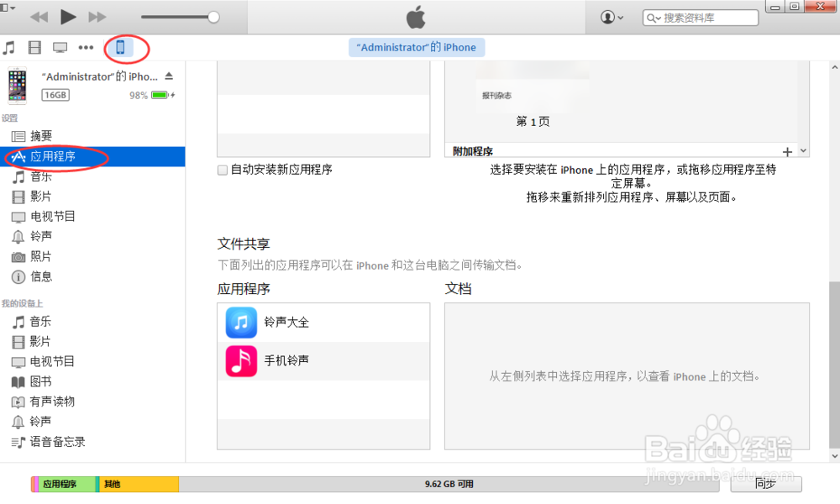The image size is (840, 504).
Task: Expand the 附加程序 chevron
Action: coord(803,151)
